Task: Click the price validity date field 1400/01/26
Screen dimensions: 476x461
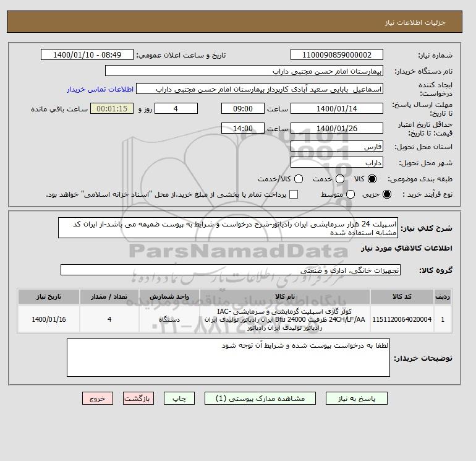Action: 337,128
